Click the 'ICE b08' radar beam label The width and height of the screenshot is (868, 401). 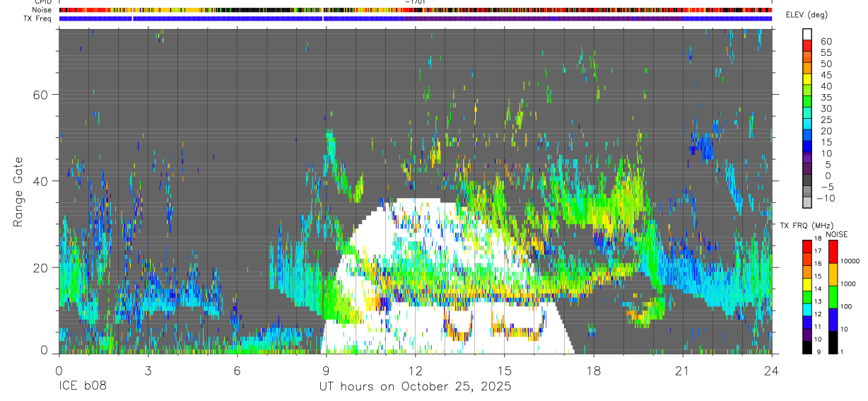coord(82,387)
